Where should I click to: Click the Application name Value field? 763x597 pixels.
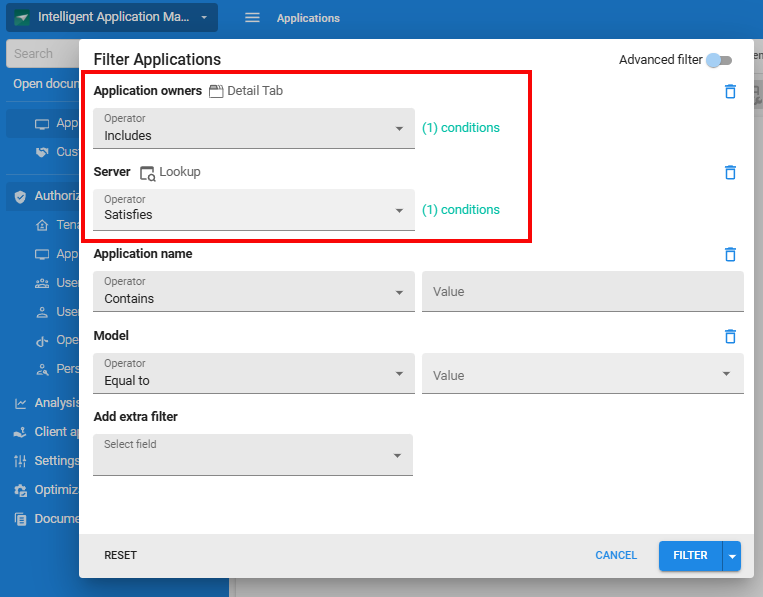point(582,291)
